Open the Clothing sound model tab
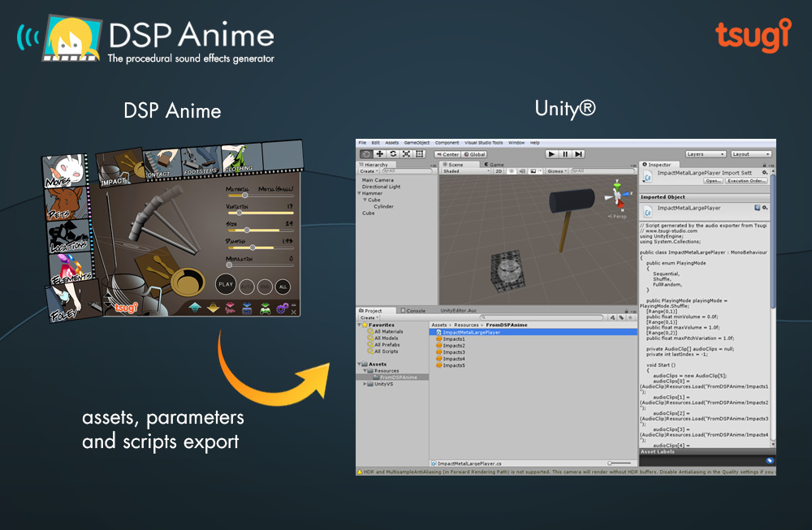Viewport: 812px width, 530px height. 241,157
